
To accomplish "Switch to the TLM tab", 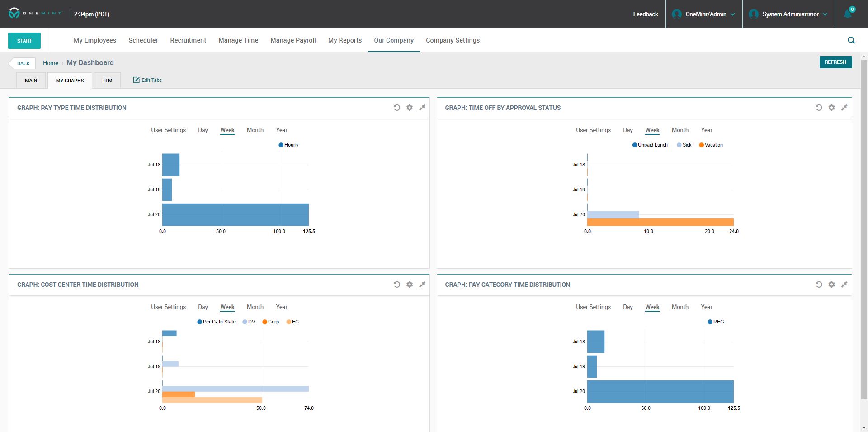I will [107, 81].
